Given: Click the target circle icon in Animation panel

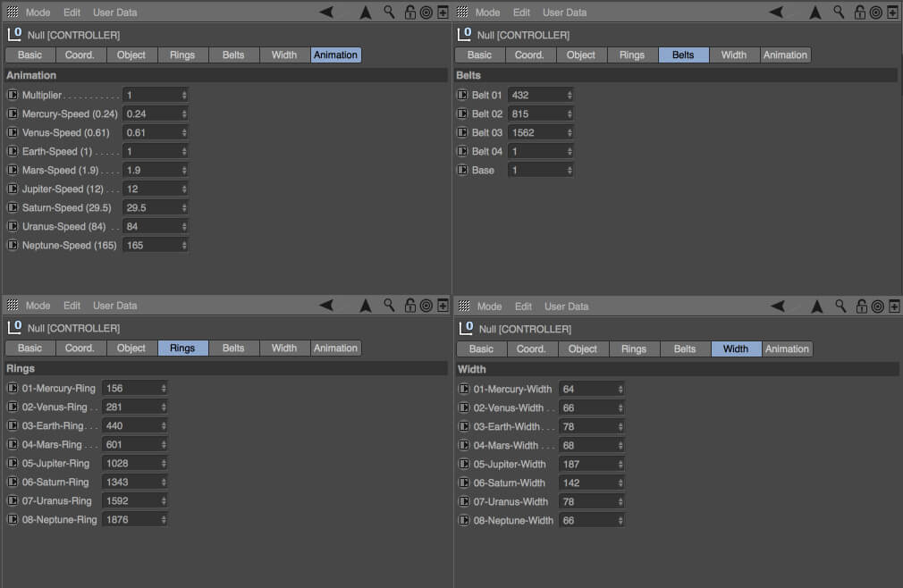Looking at the screenshot, I should coord(426,13).
